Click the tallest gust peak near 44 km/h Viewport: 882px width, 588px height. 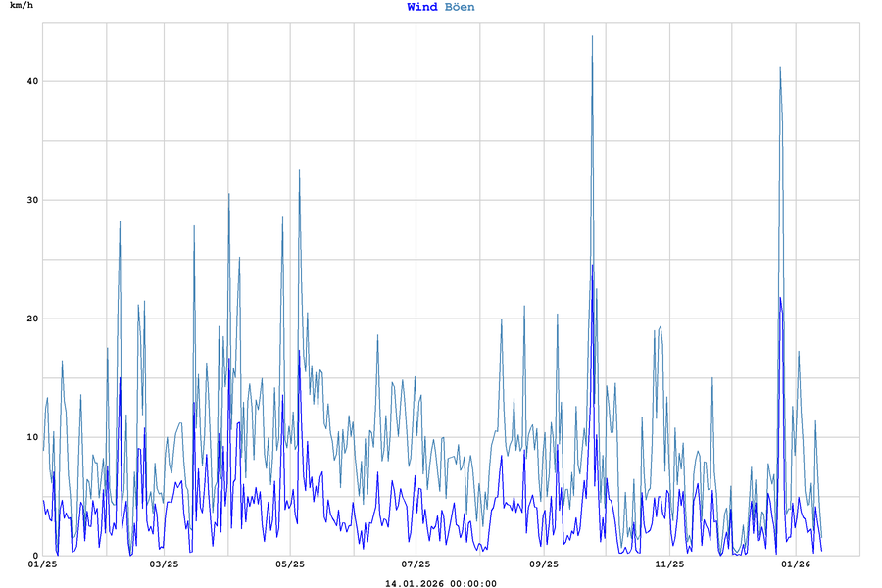(592, 37)
